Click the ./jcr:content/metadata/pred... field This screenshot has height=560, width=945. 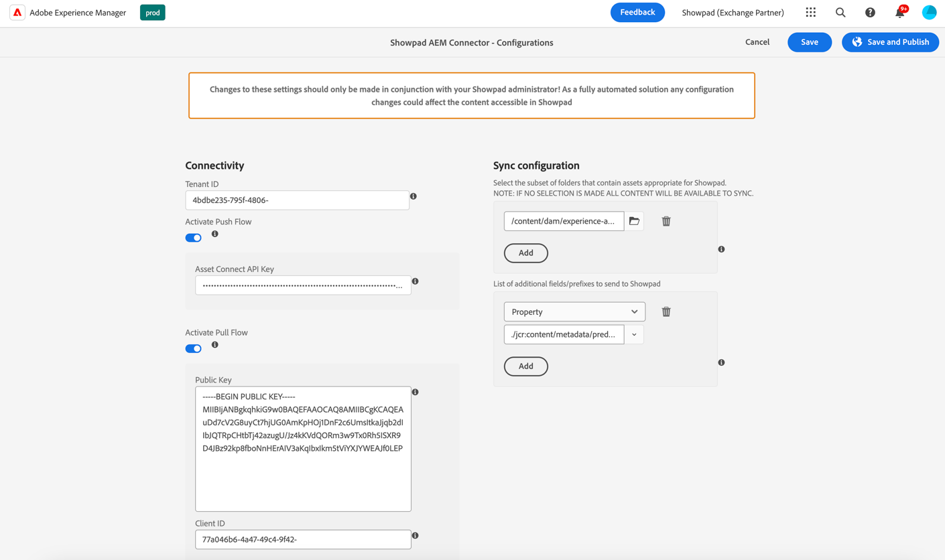564,334
